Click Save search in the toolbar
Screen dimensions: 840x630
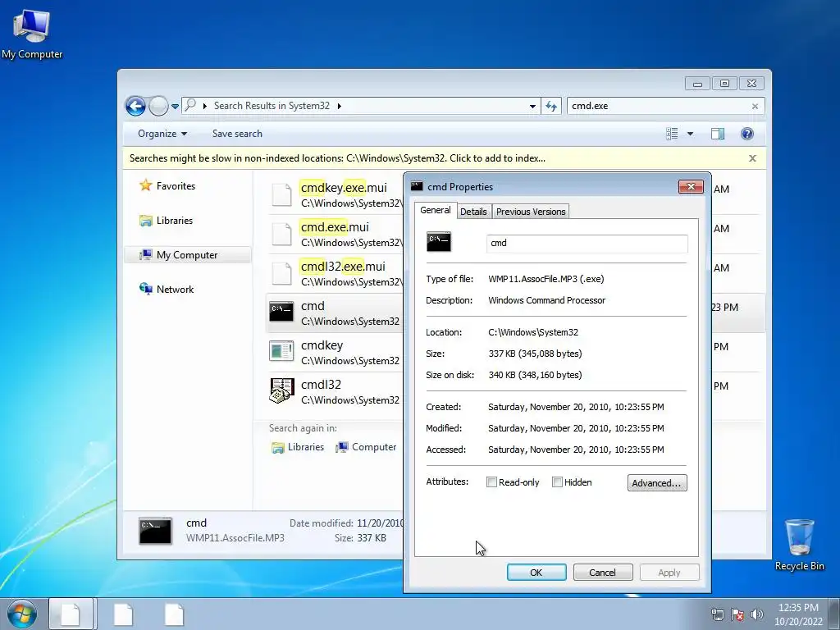pos(237,134)
